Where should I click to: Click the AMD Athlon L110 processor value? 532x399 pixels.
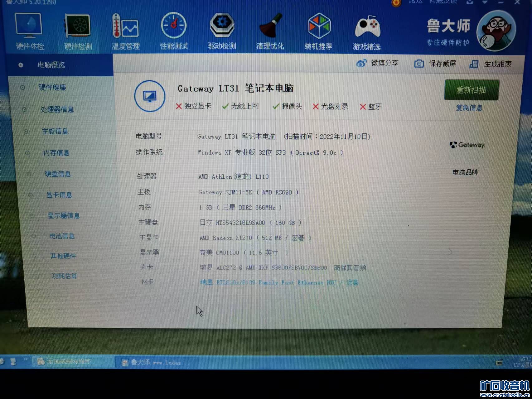pos(233,176)
